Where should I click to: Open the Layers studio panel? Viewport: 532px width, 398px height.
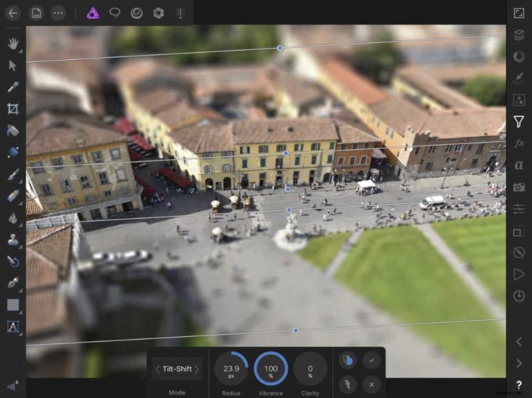point(519,32)
